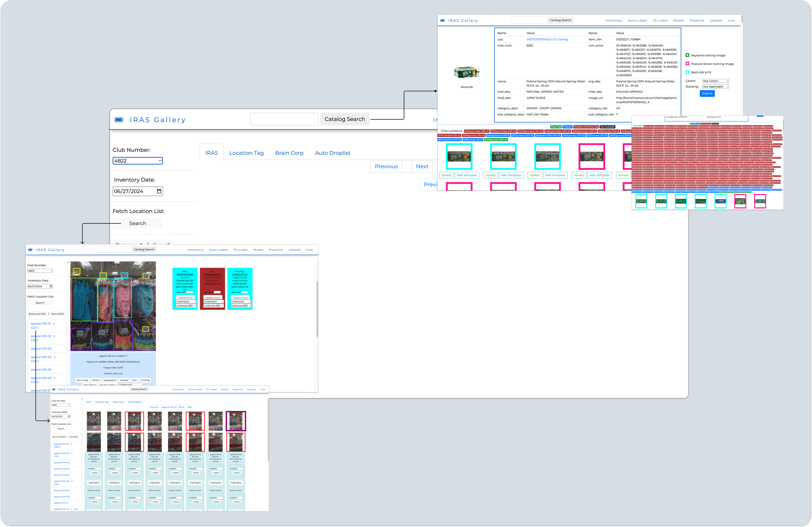Open the TS Catalog link next to the UPC
This screenshot has height=527, width=812.
click(x=560, y=40)
